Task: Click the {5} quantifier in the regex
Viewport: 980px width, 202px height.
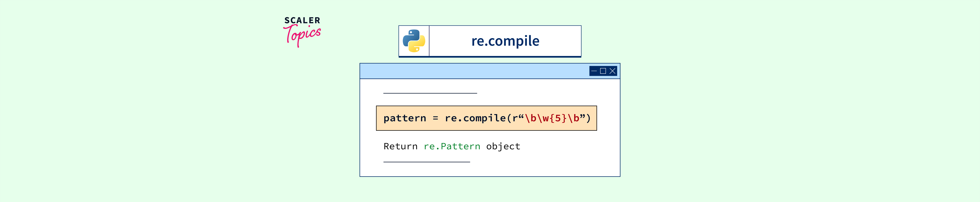Action: click(x=558, y=118)
